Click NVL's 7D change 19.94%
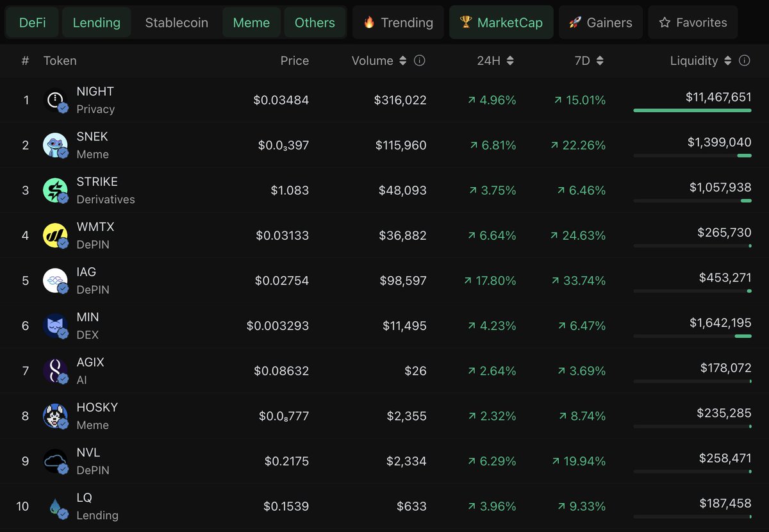The image size is (769, 532). (577, 461)
